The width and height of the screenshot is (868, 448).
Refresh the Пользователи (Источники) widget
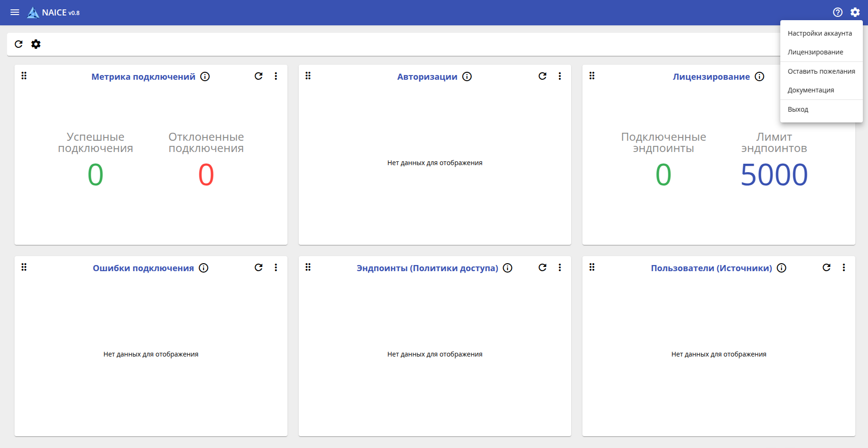tap(826, 267)
